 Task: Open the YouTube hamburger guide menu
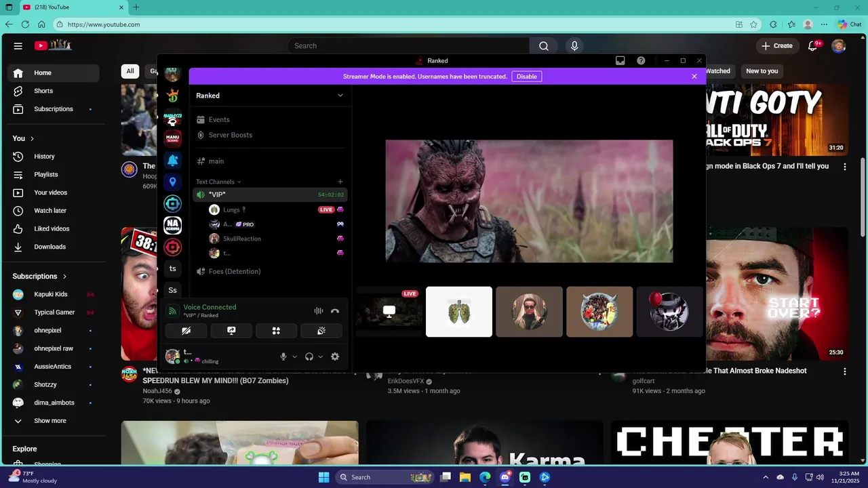click(x=18, y=46)
